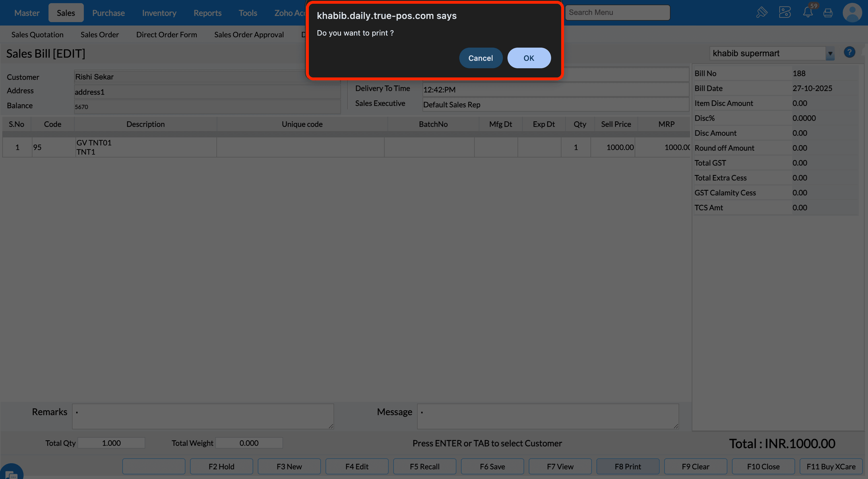
Task: Expand the khabib supermart dropdown arrow
Action: tap(830, 54)
